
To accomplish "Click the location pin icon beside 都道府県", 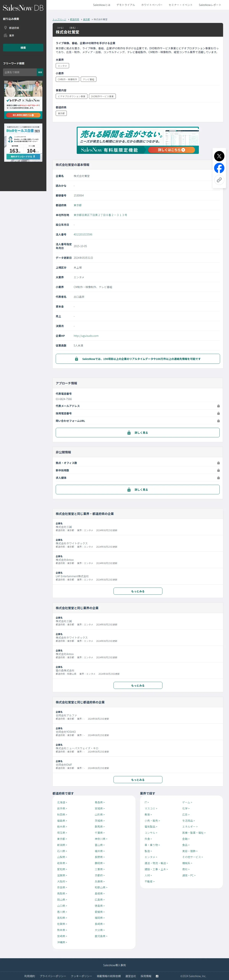I will pyautogui.click(x=5, y=28).
